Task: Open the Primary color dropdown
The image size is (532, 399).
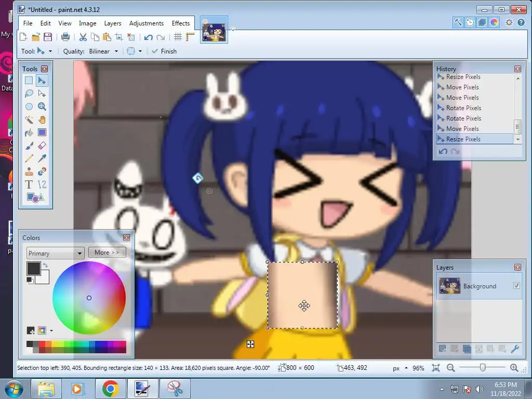Action: [55, 253]
